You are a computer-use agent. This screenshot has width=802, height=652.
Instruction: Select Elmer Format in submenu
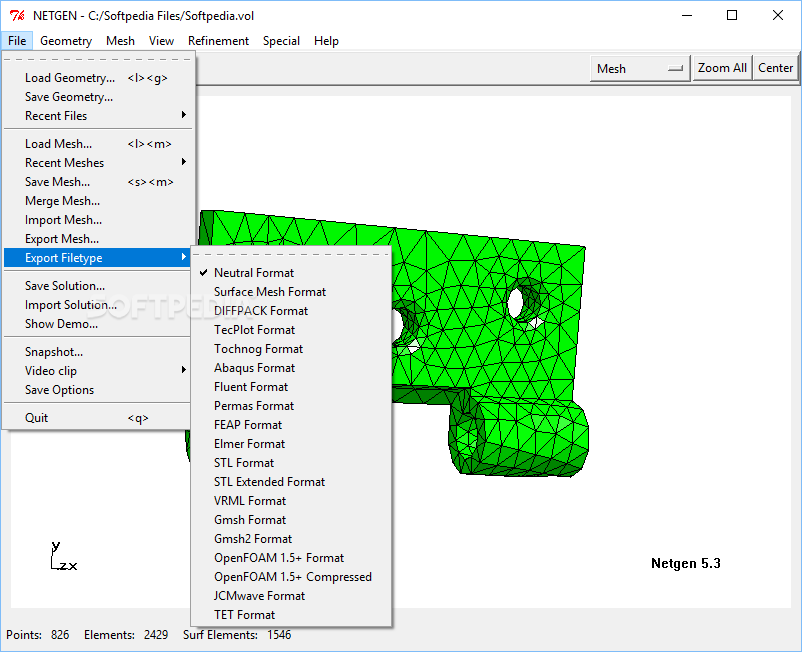(x=291, y=443)
